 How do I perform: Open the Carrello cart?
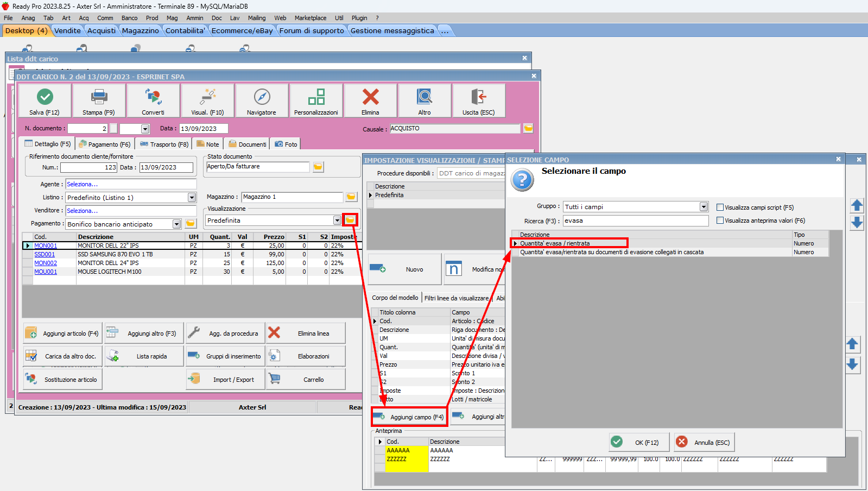pyautogui.click(x=306, y=380)
